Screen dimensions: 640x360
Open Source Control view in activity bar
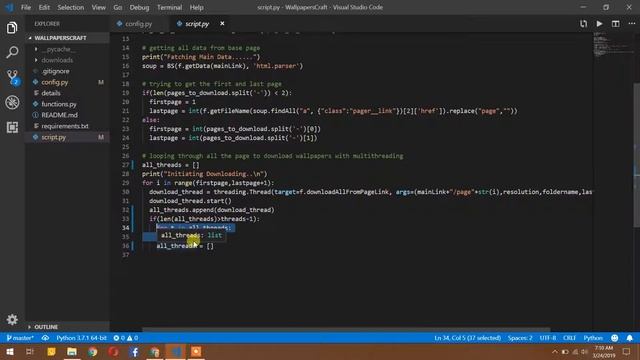coord(12,77)
